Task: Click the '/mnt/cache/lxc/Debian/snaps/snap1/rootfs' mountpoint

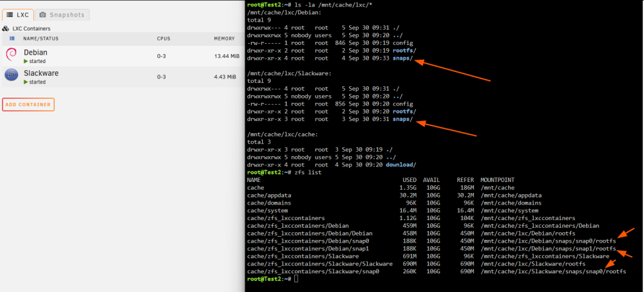Action: click(x=548, y=249)
